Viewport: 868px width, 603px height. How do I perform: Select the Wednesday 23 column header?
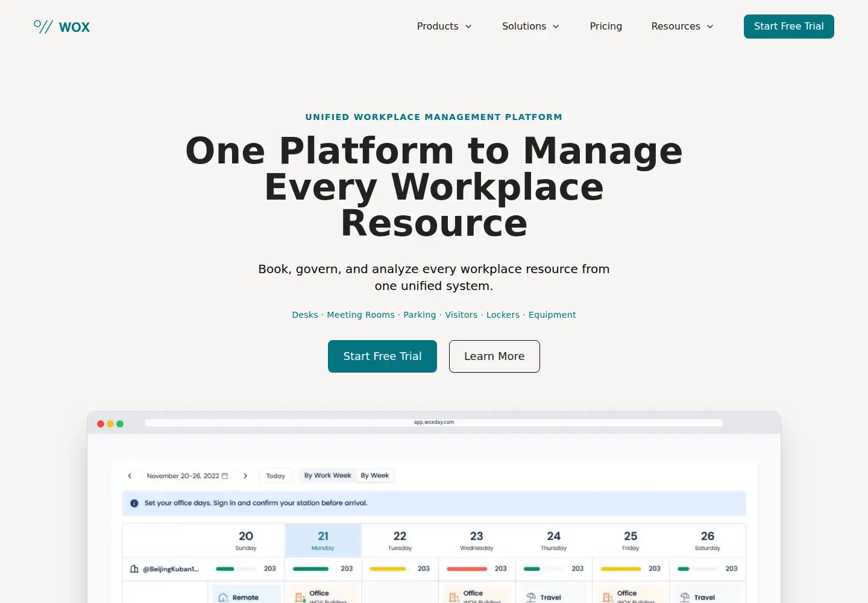(x=477, y=540)
